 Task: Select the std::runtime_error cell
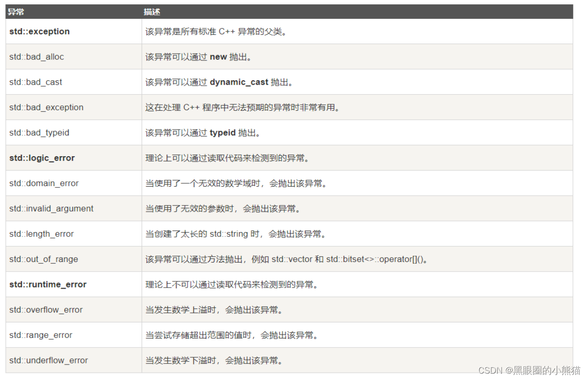click(73, 284)
